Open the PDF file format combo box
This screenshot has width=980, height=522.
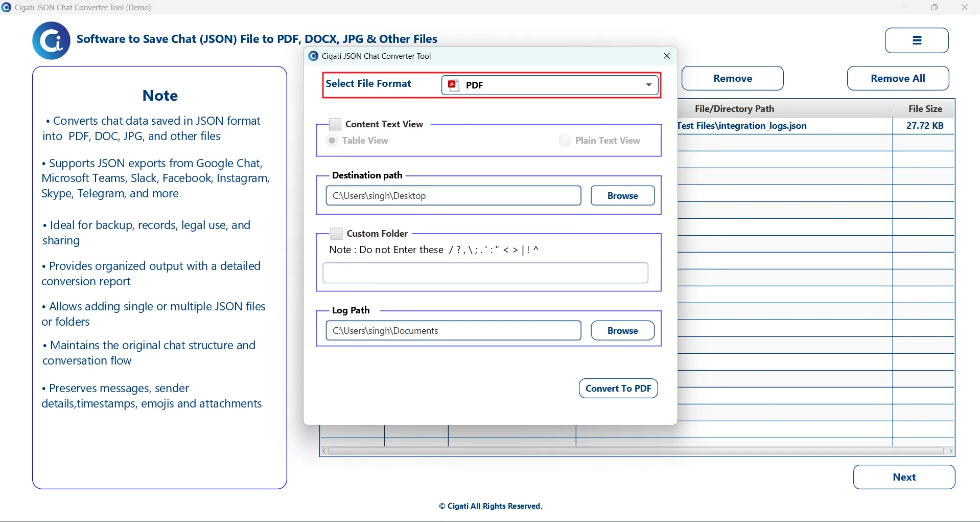[550, 85]
